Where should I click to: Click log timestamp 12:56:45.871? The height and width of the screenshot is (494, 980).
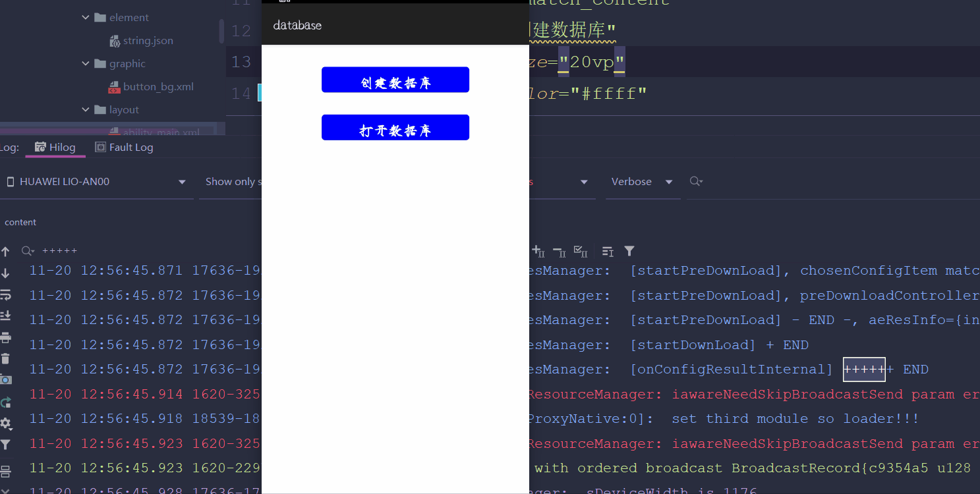click(x=132, y=271)
